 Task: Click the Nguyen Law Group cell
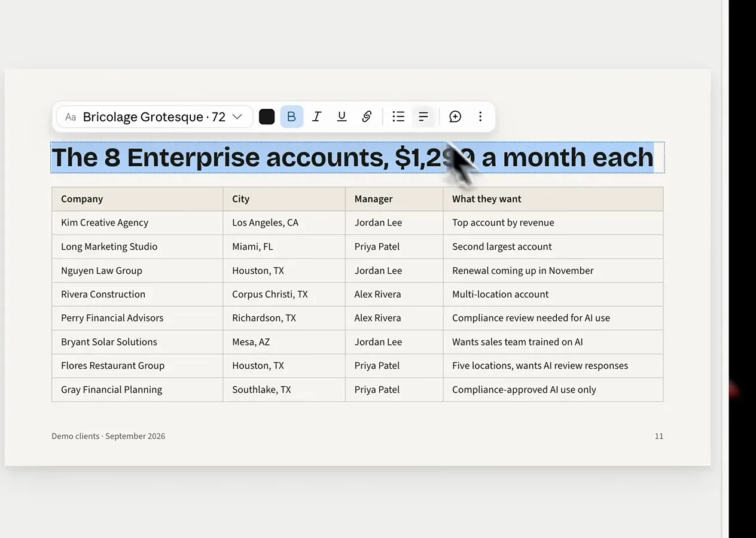point(138,271)
